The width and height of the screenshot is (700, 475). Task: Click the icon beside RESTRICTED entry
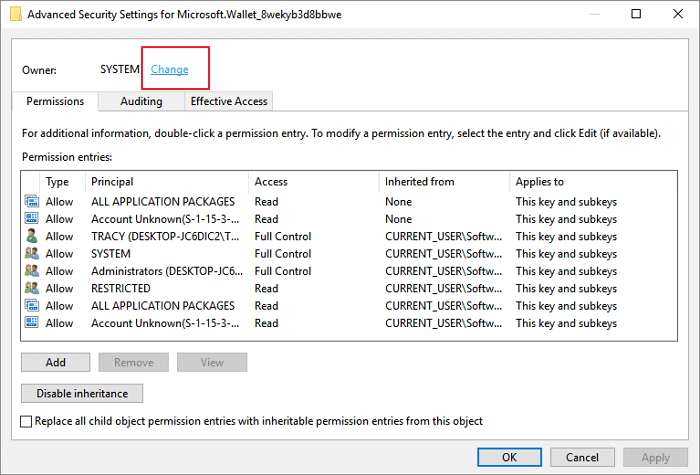pyautogui.click(x=31, y=288)
